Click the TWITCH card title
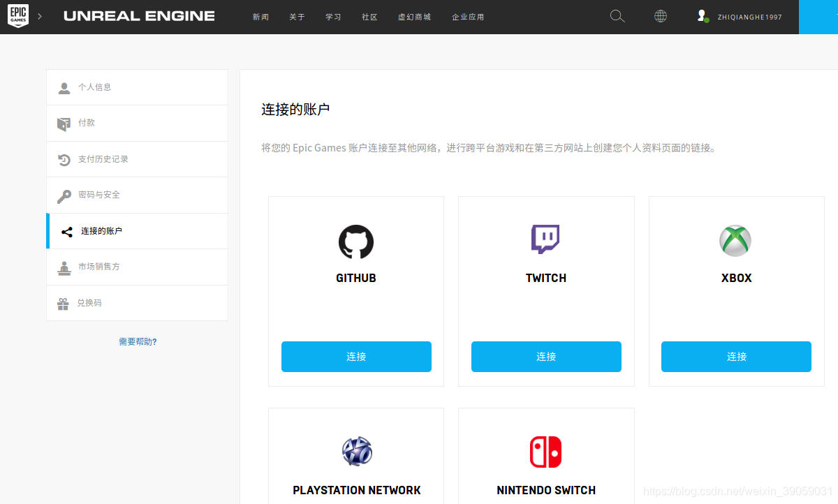Image resolution: width=838 pixels, height=504 pixels. coord(546,278)
